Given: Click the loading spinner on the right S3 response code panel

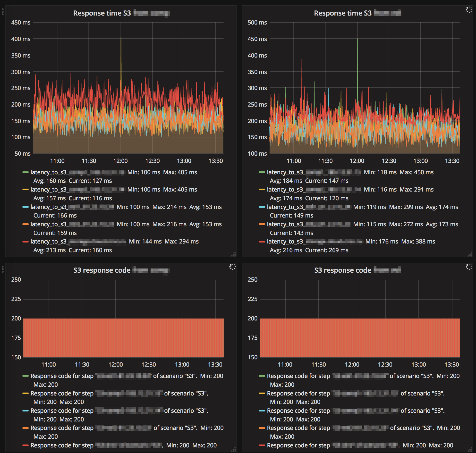Looking at the screenshot, I should pos(469,267).
